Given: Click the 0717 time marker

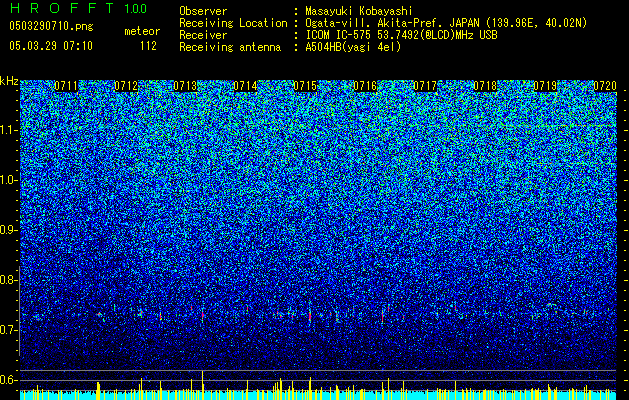Looking at the screenshot, I should [x=425, y=86].
